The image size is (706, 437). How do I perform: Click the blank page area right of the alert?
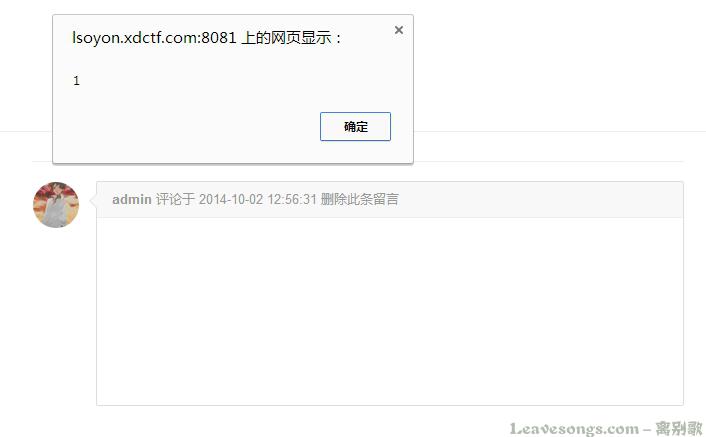tap(558, 68)
